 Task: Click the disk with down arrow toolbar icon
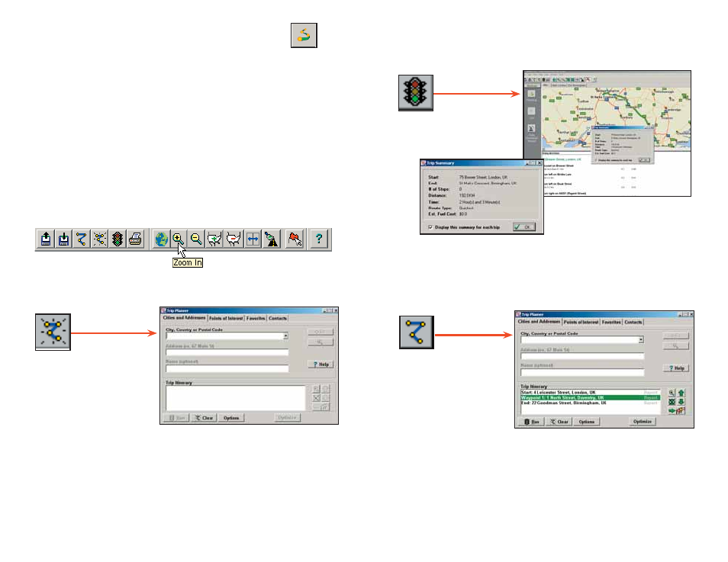63,239
